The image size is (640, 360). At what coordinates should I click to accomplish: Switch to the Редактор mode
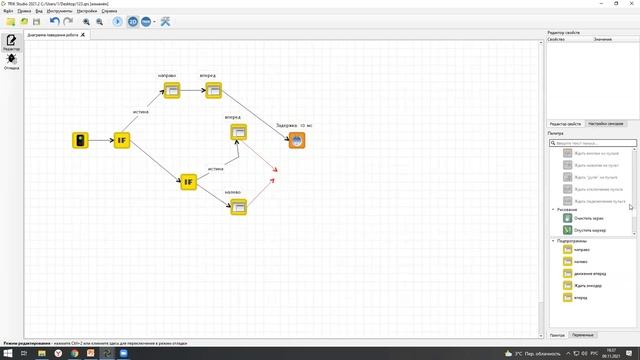coord(11,42)
